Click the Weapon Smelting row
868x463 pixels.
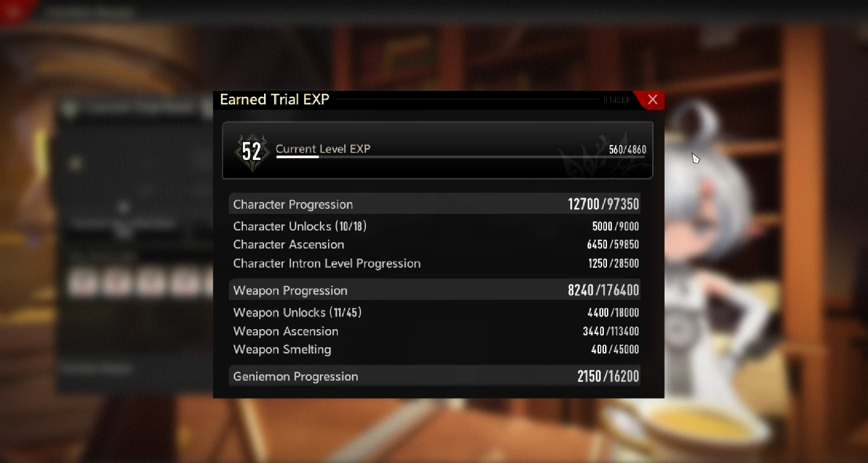[x=435, y=350]
